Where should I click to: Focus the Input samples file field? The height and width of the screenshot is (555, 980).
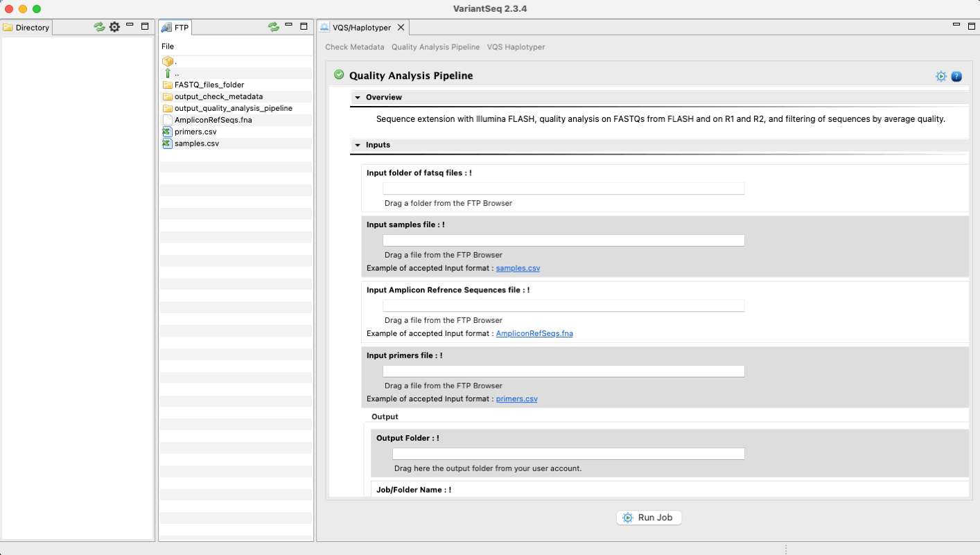[563, 240]
